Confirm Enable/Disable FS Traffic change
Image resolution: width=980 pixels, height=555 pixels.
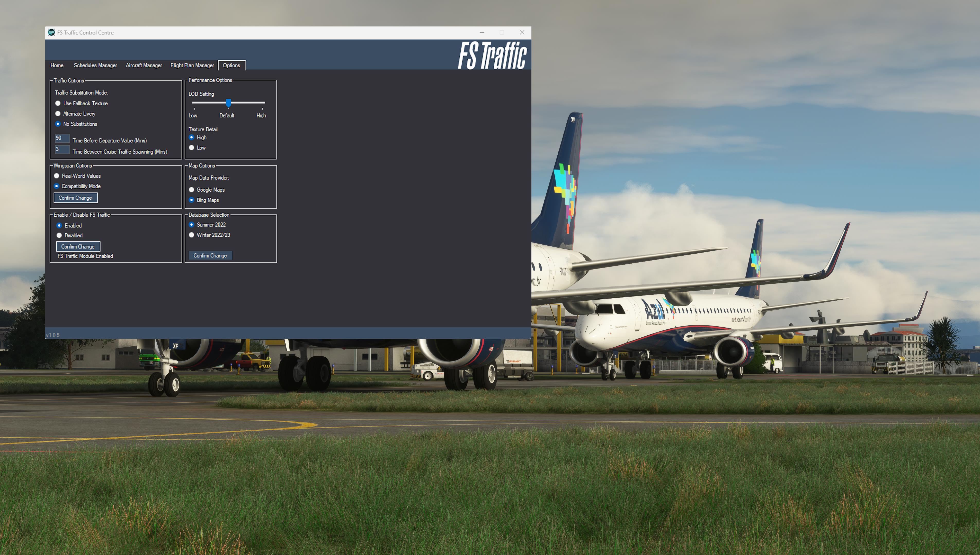(78, 246)
